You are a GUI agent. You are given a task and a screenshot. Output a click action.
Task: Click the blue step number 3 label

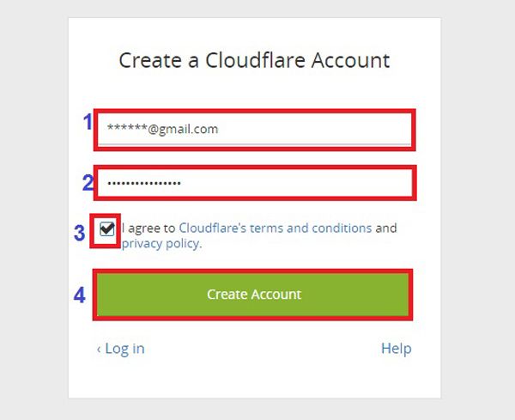pyautogui.click(x=80, y=233)
